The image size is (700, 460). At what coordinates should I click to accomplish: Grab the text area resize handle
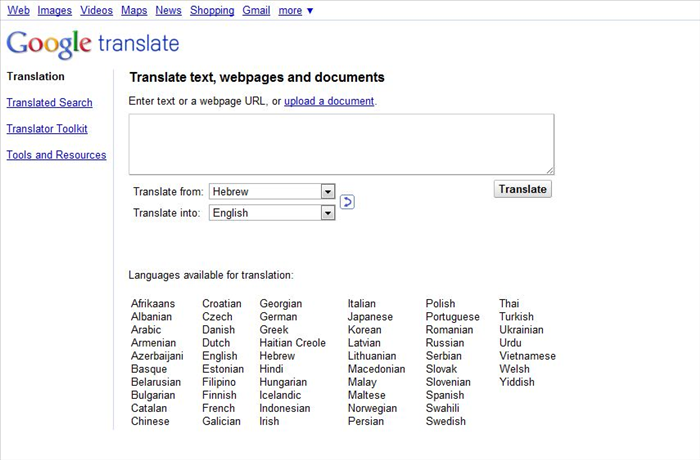pyautogui.click(x=550, y=170)
